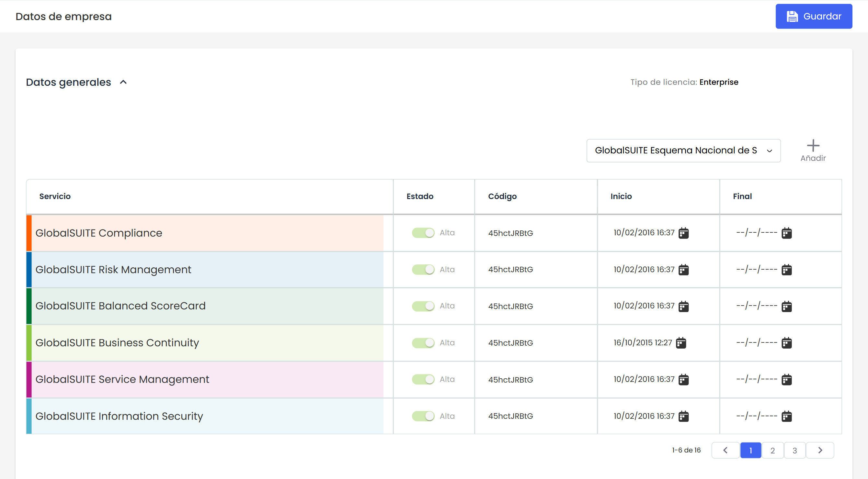Open Inicio calendar for GlobalSUITE Service Management
This screenshot has width=868, height=479.
coord(683,380)
